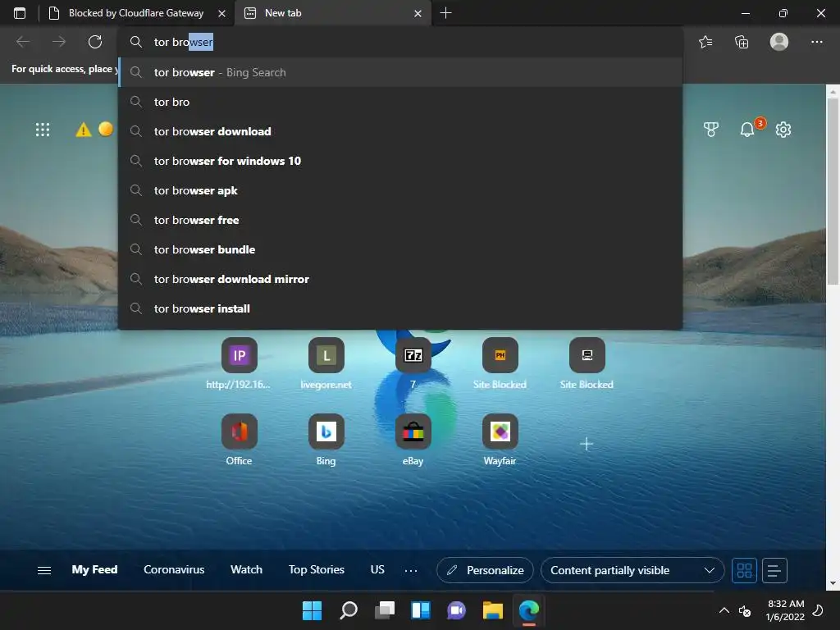Click the address bar search field
The image size is (840, 630).
tap(400, 42)
